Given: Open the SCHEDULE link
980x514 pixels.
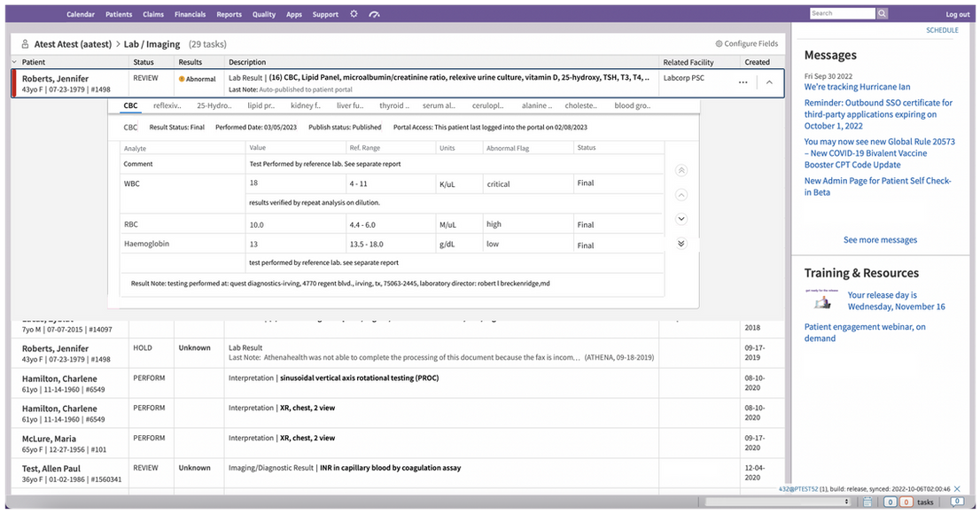Looking at the screenshot, I should pos(942,30).
